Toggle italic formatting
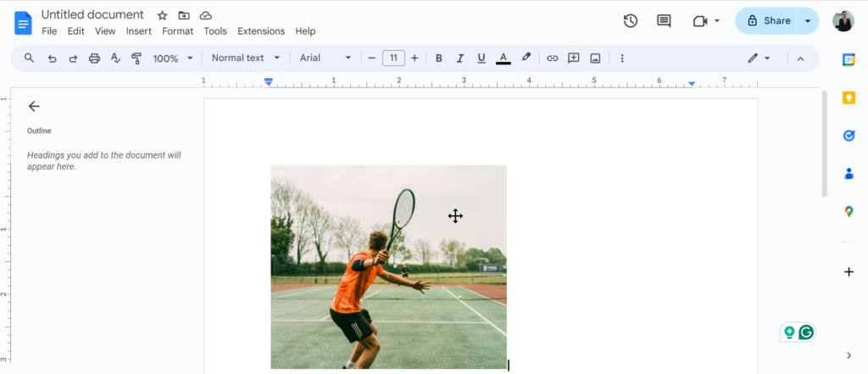This screenshot has width=868, height=374. 460,59
